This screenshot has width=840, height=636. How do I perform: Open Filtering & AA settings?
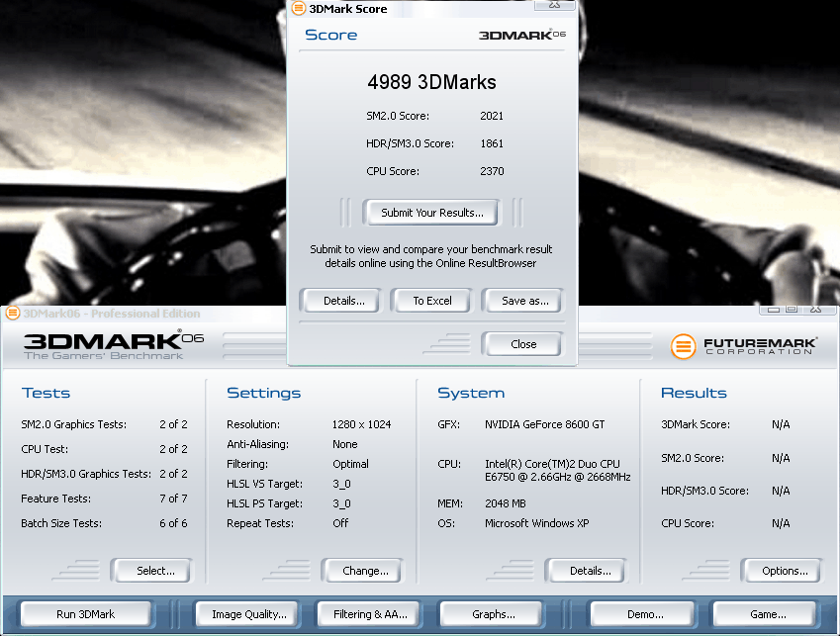point(370,614)
